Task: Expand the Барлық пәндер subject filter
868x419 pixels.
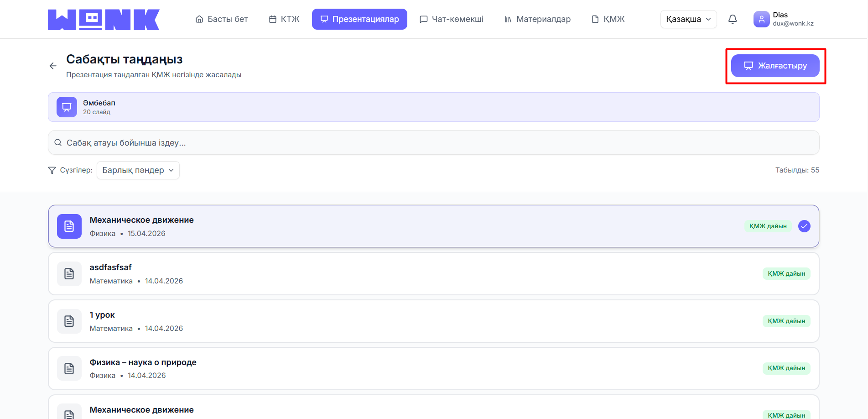Action: coord(138,170)
